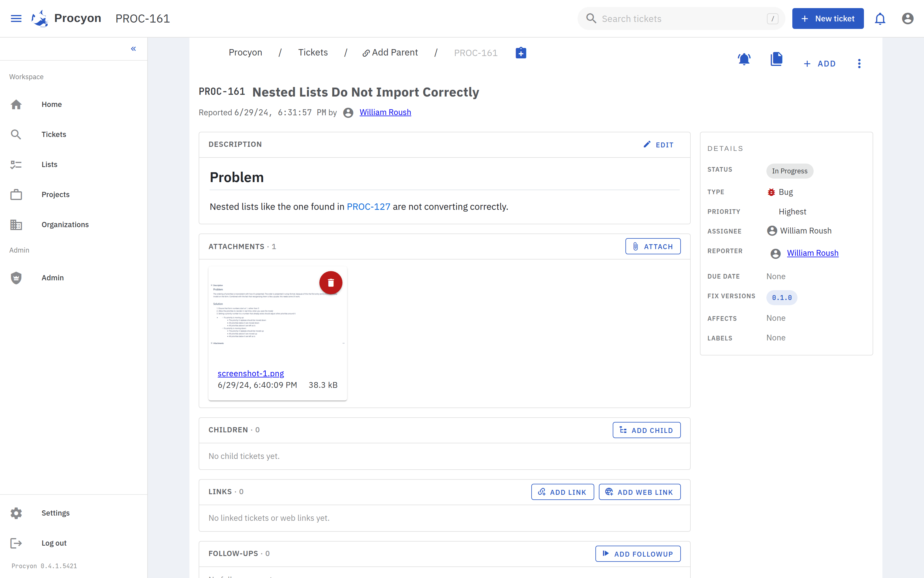Click the ATTACH button
The height and width of the screenshot is (578, 924).
(653, 247)
